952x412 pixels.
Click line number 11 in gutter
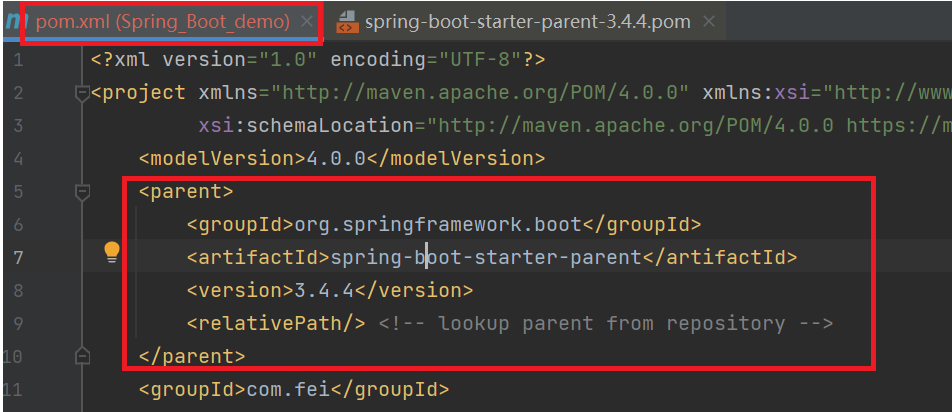coord(12,389)
